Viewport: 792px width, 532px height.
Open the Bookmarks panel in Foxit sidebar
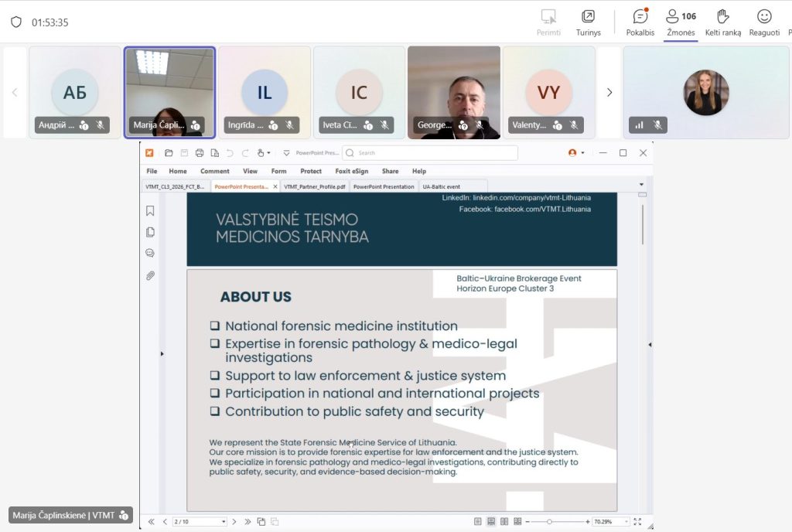[x=150, y=210]
